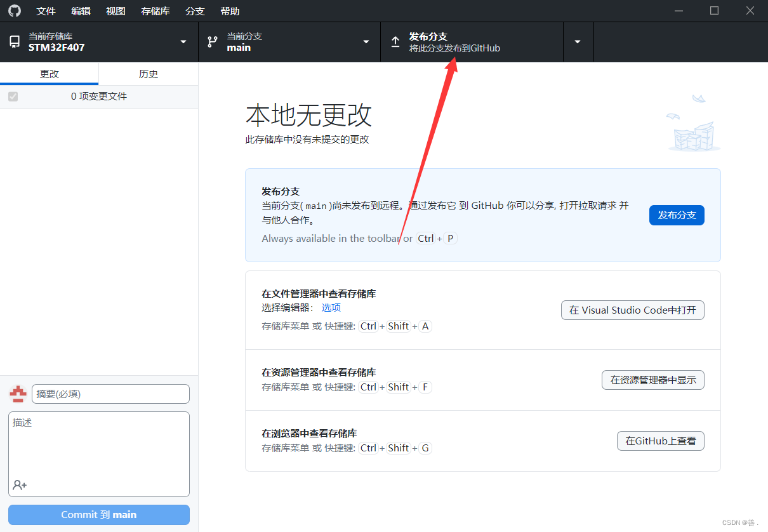Screen dimensions: 768x532
Task: Expand the current repository STM32F407 dropdown arrow
Action: click(183, 42)
